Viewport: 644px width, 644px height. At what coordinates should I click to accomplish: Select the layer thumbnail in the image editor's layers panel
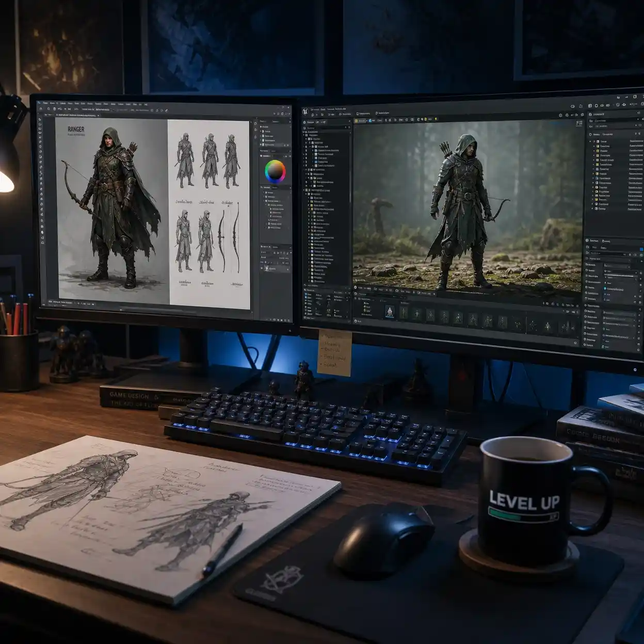coord(266,269)
